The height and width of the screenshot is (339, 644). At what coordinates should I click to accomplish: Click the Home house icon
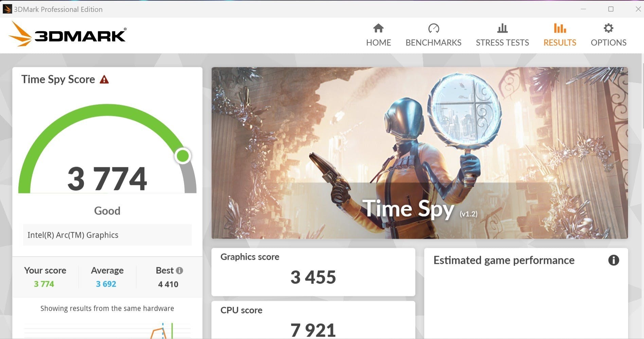coord(378,28)
